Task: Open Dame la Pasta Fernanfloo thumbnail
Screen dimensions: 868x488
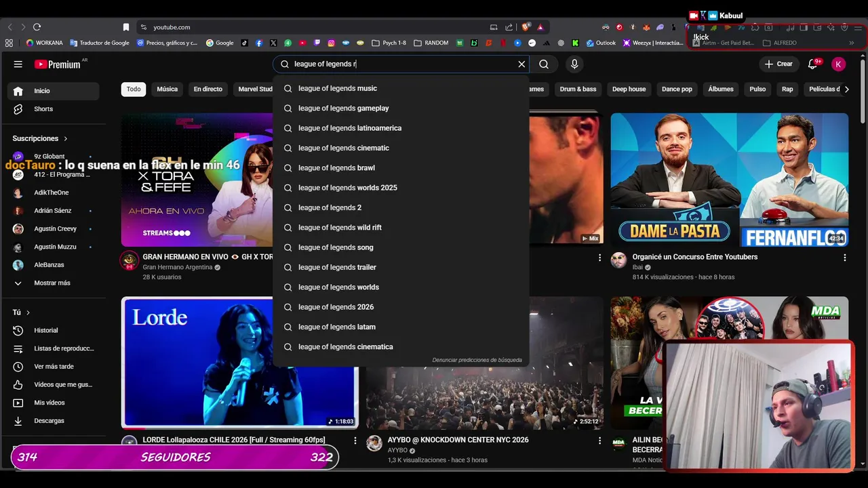Action: (729, 180)
